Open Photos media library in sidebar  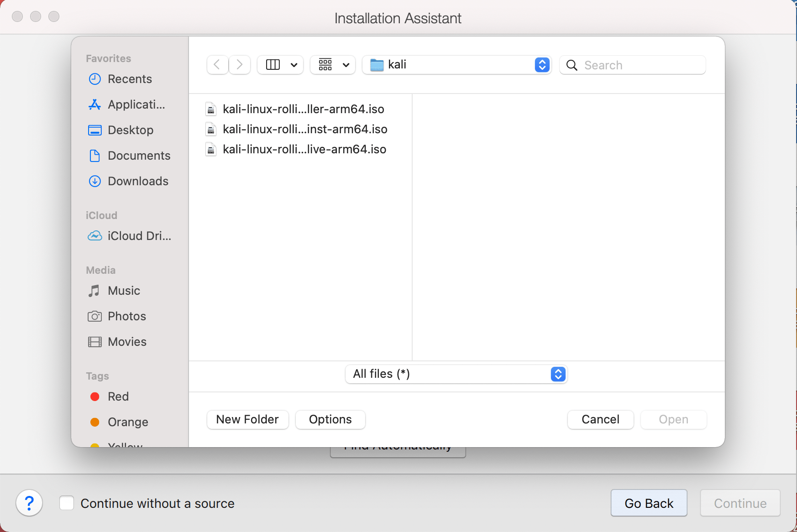pos(126,316)
